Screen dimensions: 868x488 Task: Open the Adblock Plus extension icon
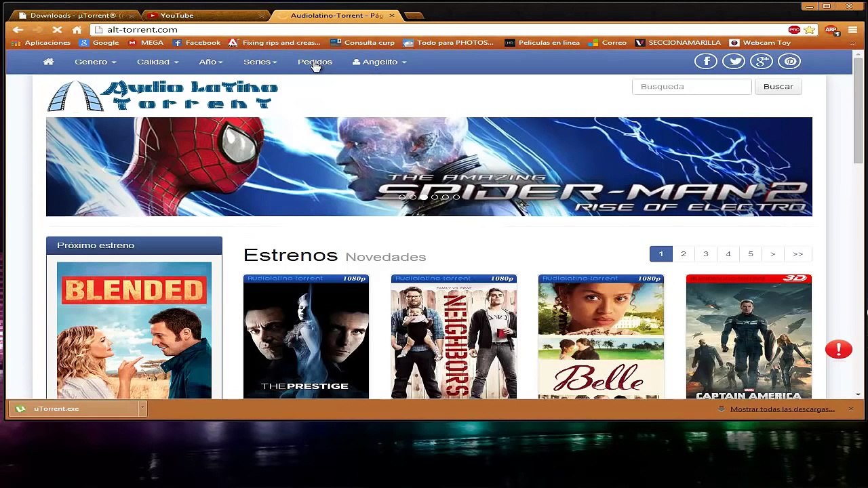831,30
